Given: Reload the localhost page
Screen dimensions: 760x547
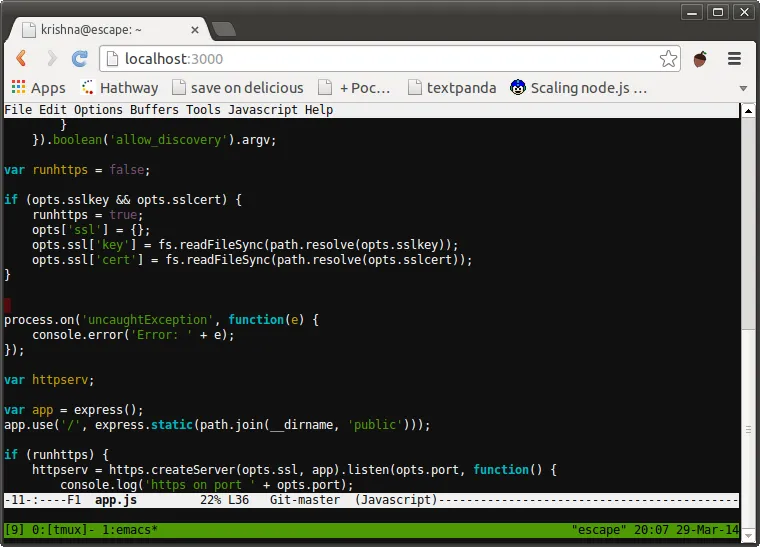Looking at the screenshot, I should tap(80, 58).
